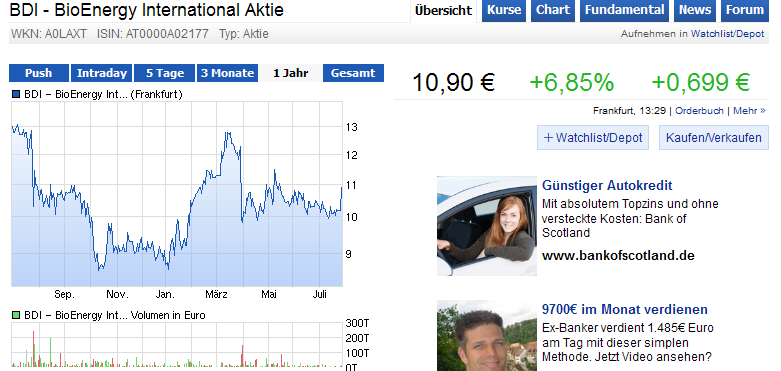This screenshot has width=781, height=371.
Task: Open the 9700€ im Monat verdienen headline
Action: [625, 309]
